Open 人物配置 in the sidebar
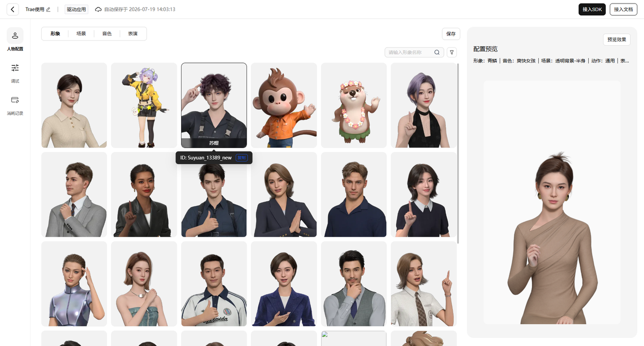The height and width of the screenshot is (346, 644). click(x=15, y=40)
